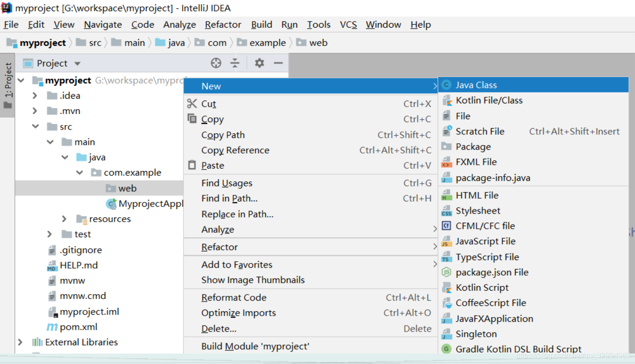This screenshot has width=635, height=364.
Task: Click the CoffeeScript File icon
Action: 447,303
